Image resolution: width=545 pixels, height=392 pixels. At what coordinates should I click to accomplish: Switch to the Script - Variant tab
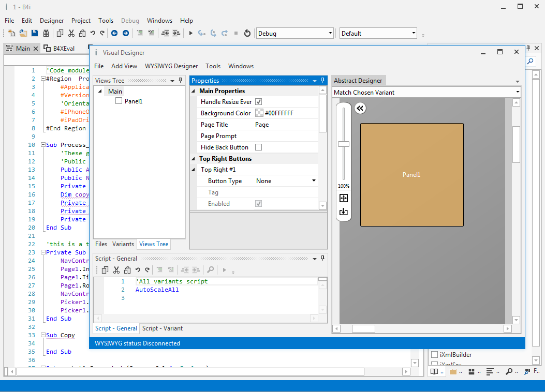coord(163,328)
